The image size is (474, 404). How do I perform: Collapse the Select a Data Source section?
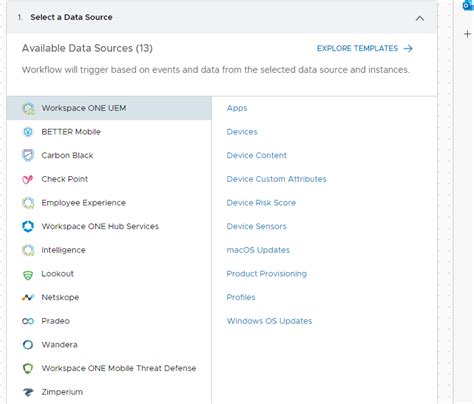click(x=420, y=18)
